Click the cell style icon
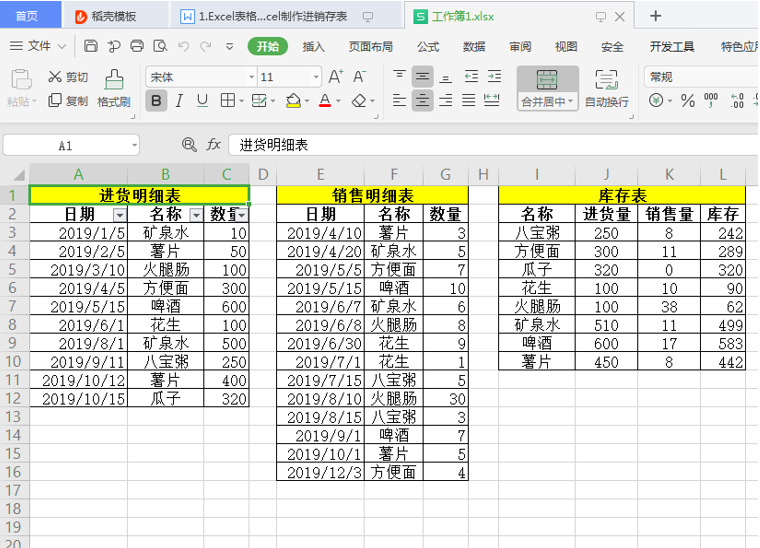Viewport: 760px width, 548px height. (259, 101)
